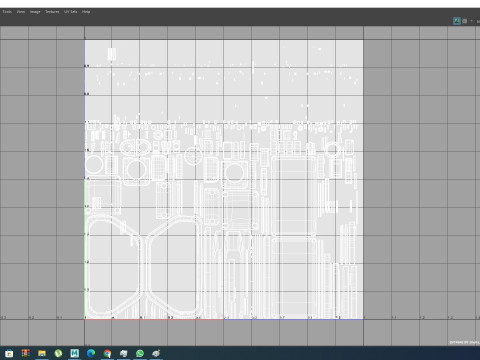Open File Explorer from the taskbar

(x=42, y=353)
